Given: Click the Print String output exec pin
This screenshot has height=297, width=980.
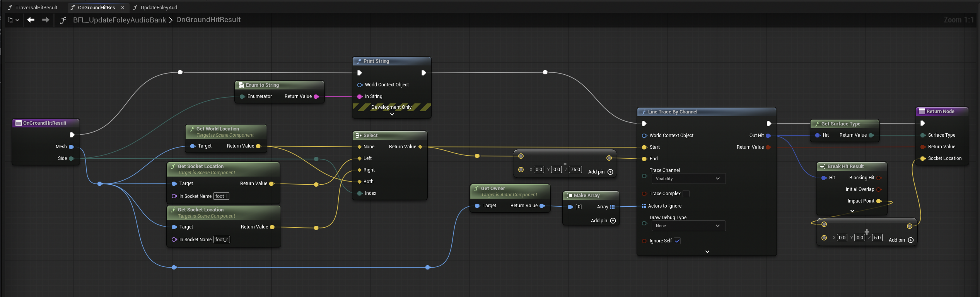Looking at the screenshot, I should 423,73.
